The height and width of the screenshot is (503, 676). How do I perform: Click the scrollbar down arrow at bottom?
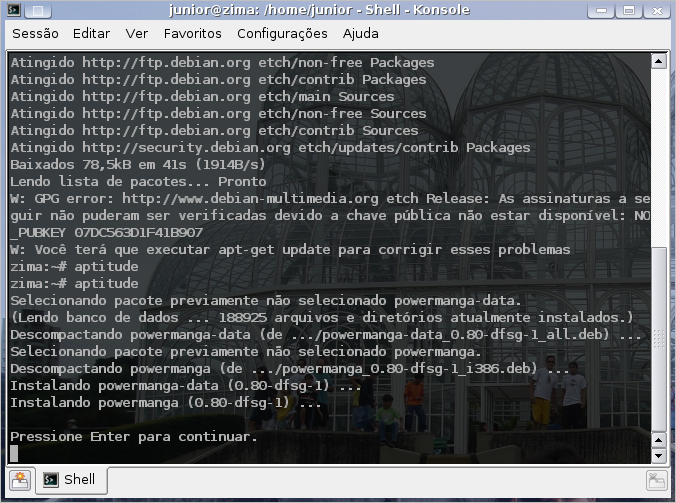click(x=658, y=455)
